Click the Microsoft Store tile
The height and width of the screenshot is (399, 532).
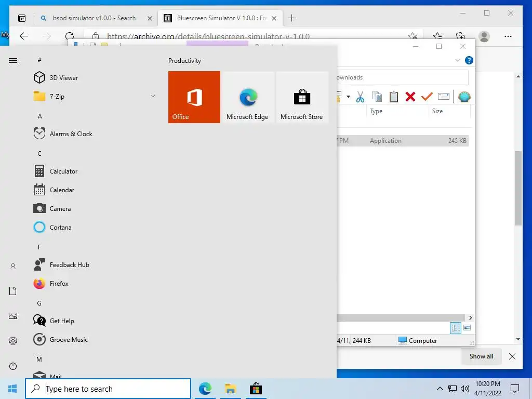point(302,97)
